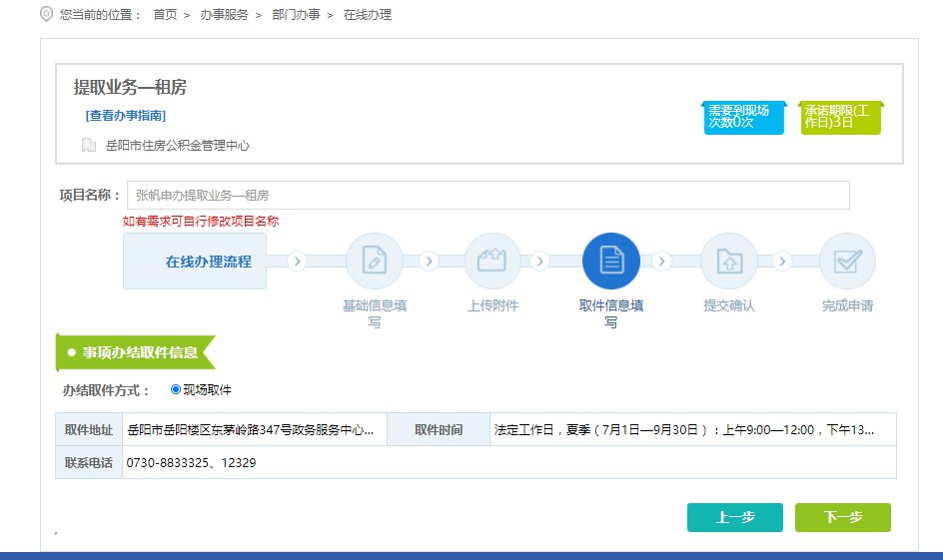Click the location pin icon in breadcrumb
Viewport: 943px width, 560px height.
pos(46,15)
